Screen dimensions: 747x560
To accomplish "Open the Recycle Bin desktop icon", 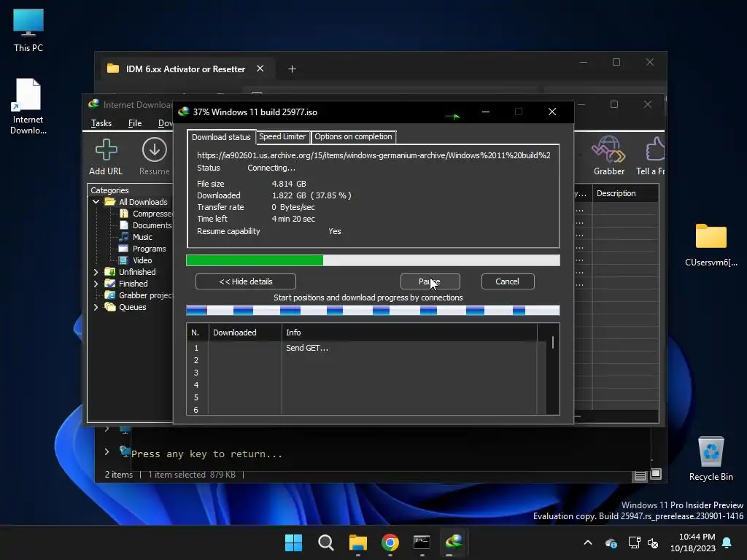I will tap(711, 454).
